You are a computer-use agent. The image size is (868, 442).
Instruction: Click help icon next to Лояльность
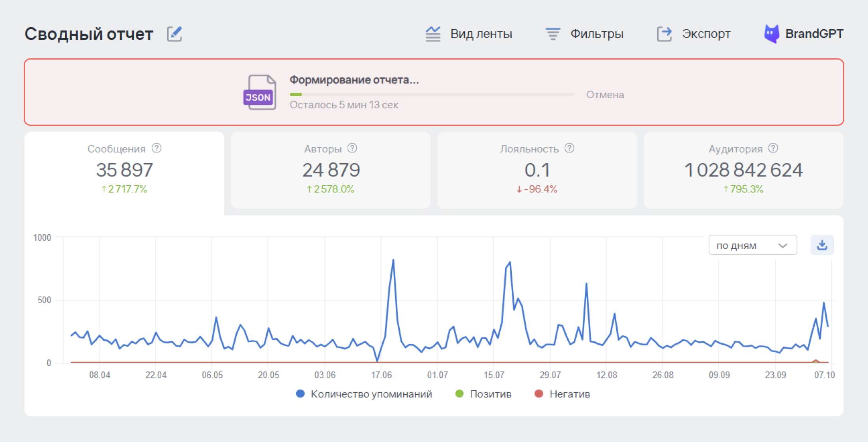point(569,148)
